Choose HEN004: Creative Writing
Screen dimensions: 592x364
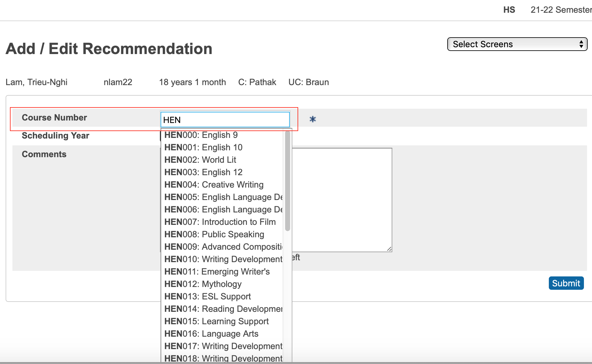point(214,185)
